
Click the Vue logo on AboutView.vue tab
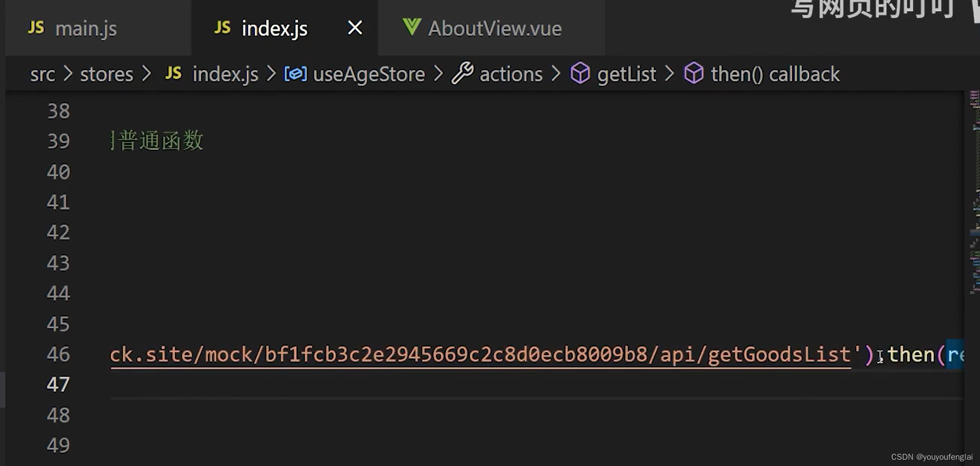[411, 27]
